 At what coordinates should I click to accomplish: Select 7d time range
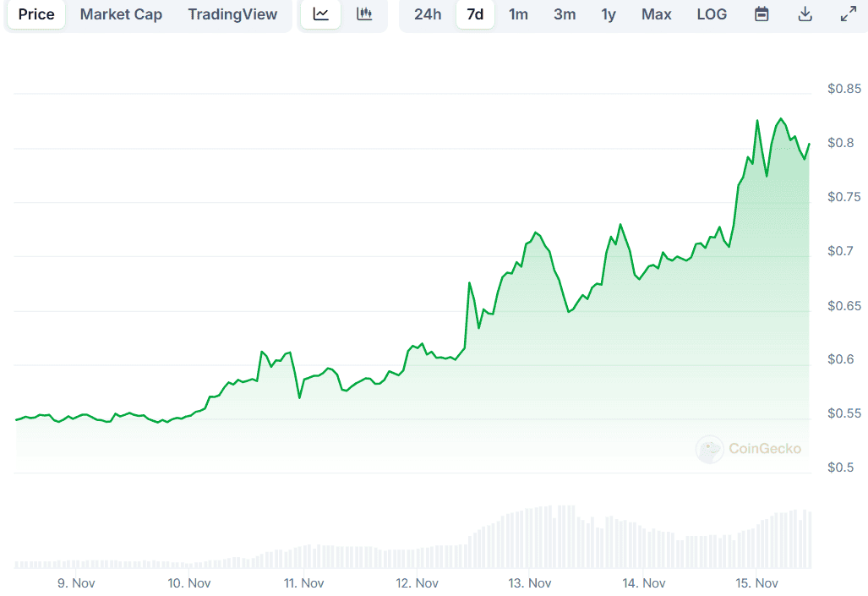tap(475, 14)
